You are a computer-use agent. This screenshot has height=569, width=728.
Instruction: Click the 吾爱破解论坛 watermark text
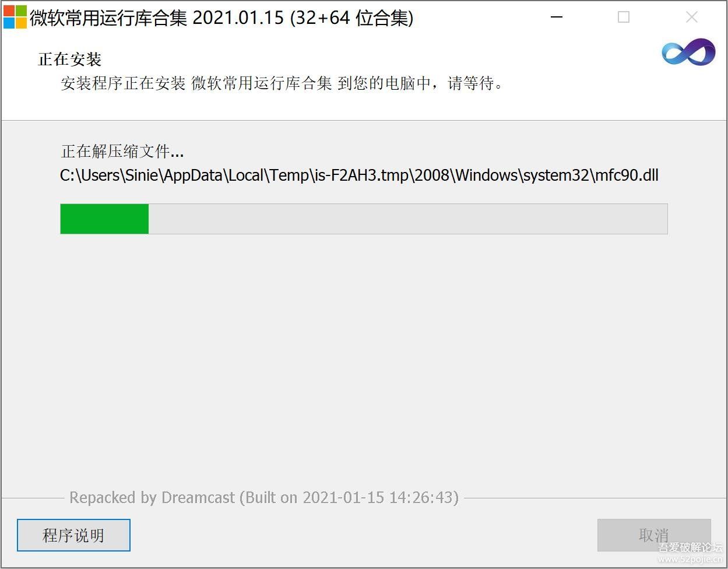(x=690, y=548)
